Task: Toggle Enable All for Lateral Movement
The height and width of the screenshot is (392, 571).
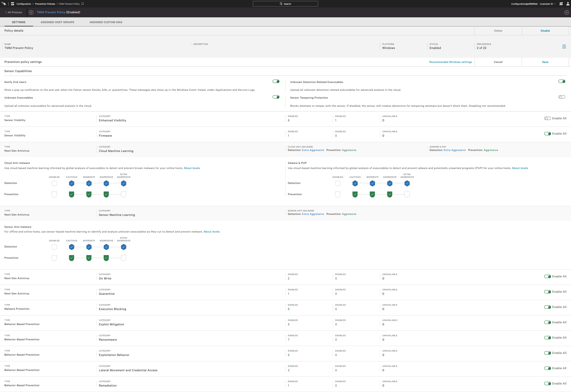Action: pyautogui.click(x=547, y=368)
